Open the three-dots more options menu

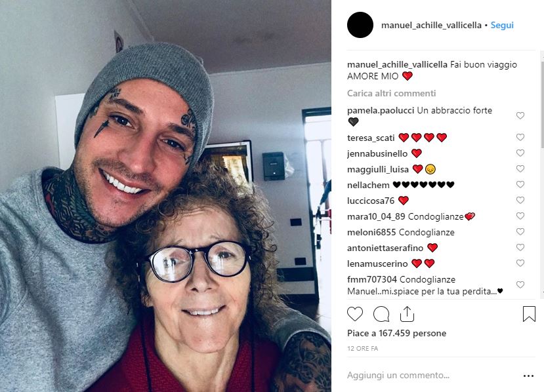[x=528, y=376]
